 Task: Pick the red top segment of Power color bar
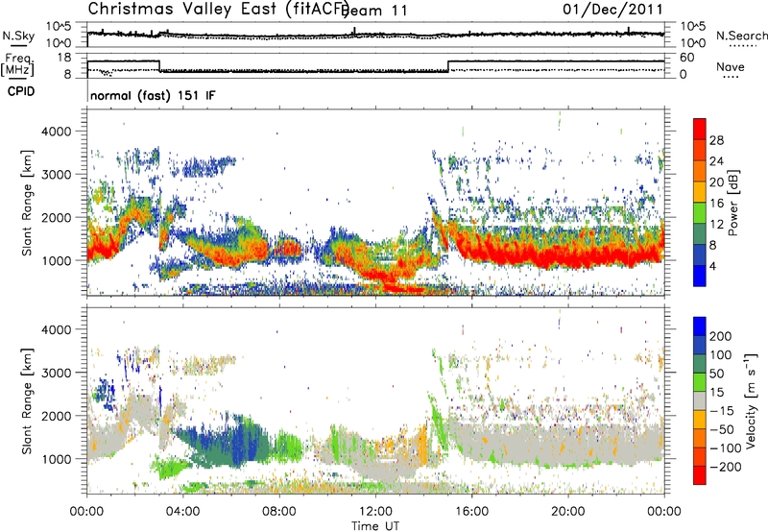(700, 130)
